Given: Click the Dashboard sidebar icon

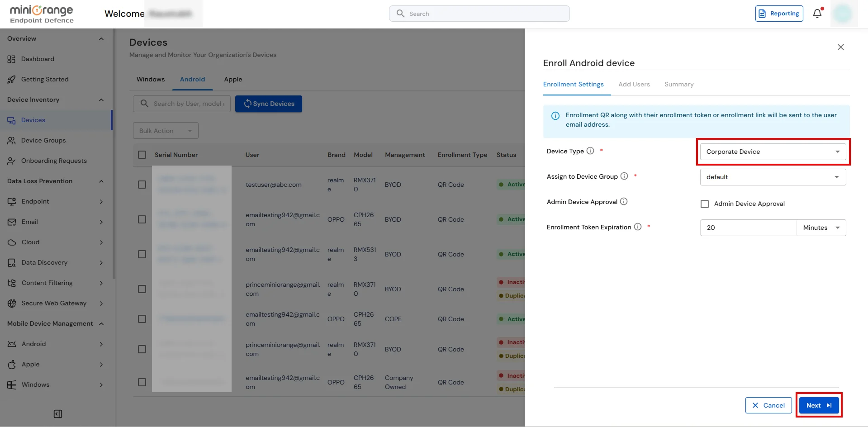Looking at the screenshot, I should point(11,59).
